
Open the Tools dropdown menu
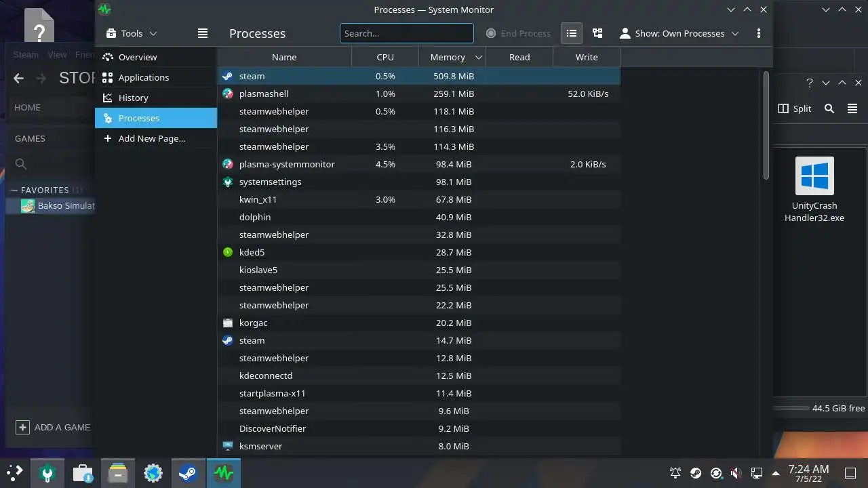coord(132,33)
